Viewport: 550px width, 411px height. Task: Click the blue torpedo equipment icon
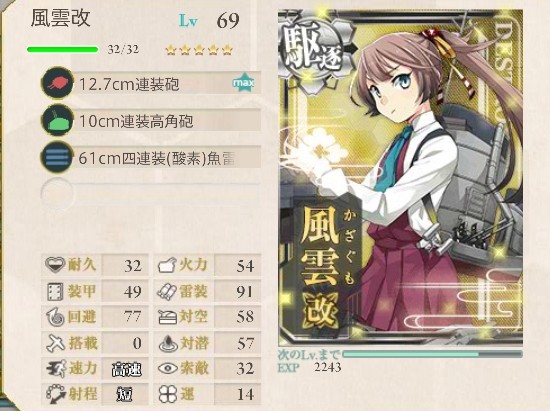(57, 157)
